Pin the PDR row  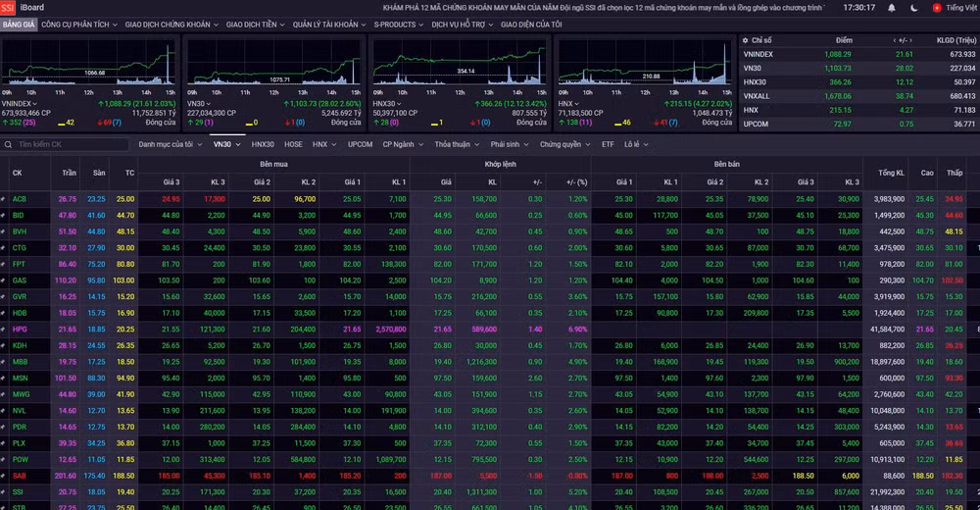pos(3,427)
